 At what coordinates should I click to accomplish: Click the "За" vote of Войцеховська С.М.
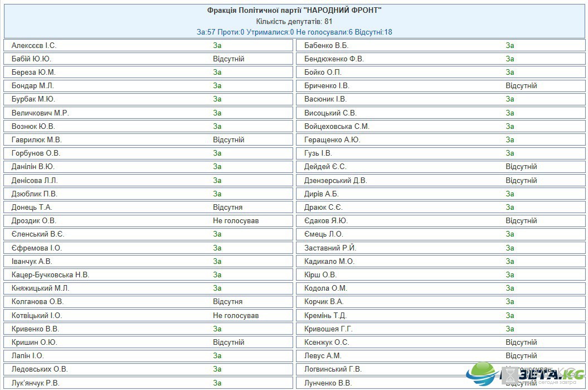click(509, 127)
